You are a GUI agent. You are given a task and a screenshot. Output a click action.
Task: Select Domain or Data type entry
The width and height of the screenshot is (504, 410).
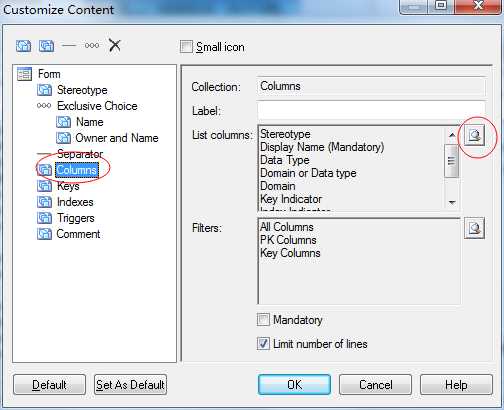tap(308, 173)
